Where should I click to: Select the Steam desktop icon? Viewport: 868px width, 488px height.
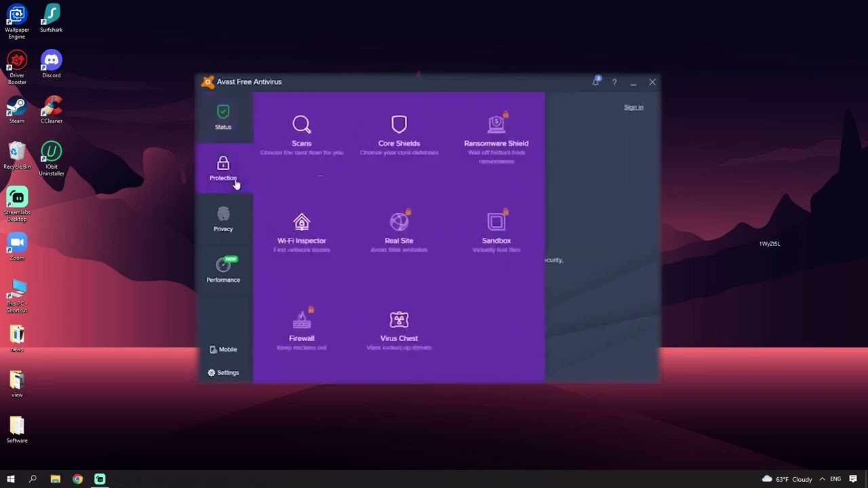[x=17, y=110]
